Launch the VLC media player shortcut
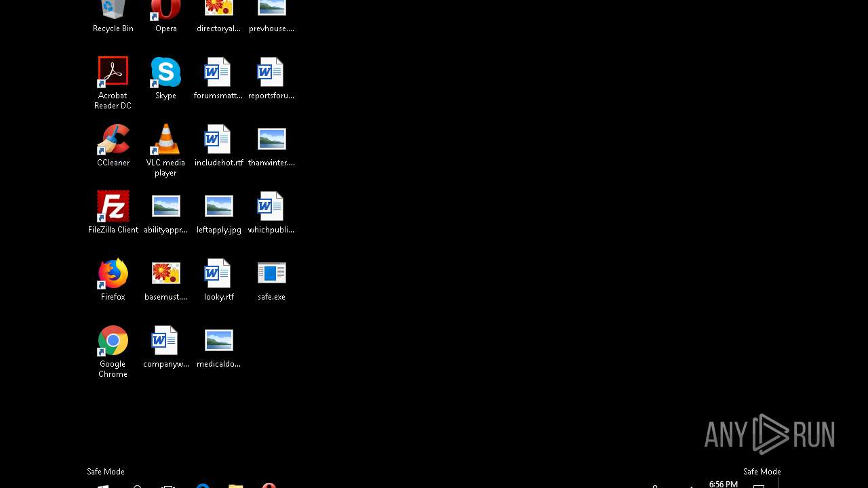Viewport: 868px width, 488px height. pos(165,150)
